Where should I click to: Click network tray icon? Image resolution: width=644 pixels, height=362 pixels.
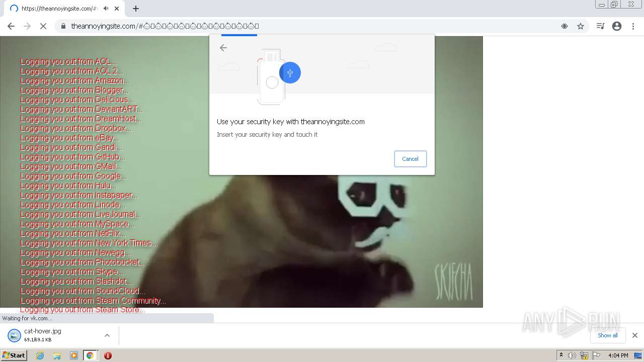point(584,355)
